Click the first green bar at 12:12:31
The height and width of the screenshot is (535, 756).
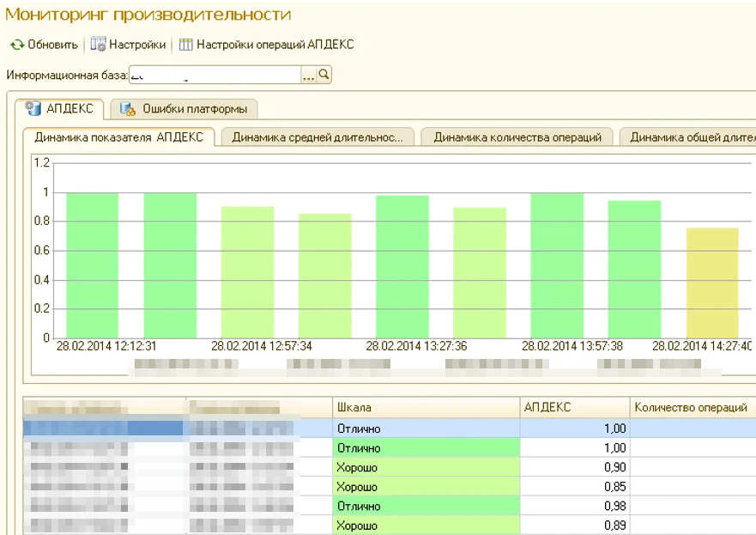tap(92, 264)
